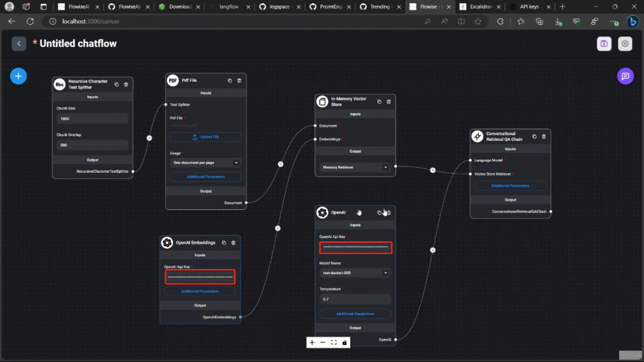Click OpenAI Api Key field in OpenAI node
Screen dimensions: 644x362
point(356,247)
